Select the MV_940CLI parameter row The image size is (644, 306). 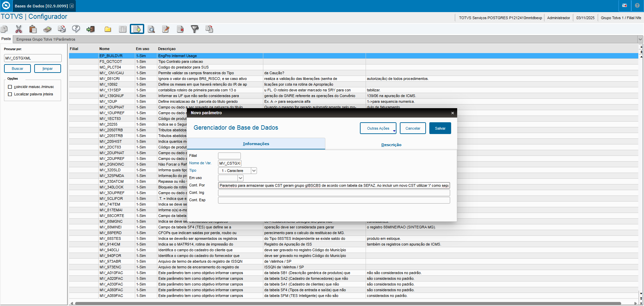click(354, 250)
